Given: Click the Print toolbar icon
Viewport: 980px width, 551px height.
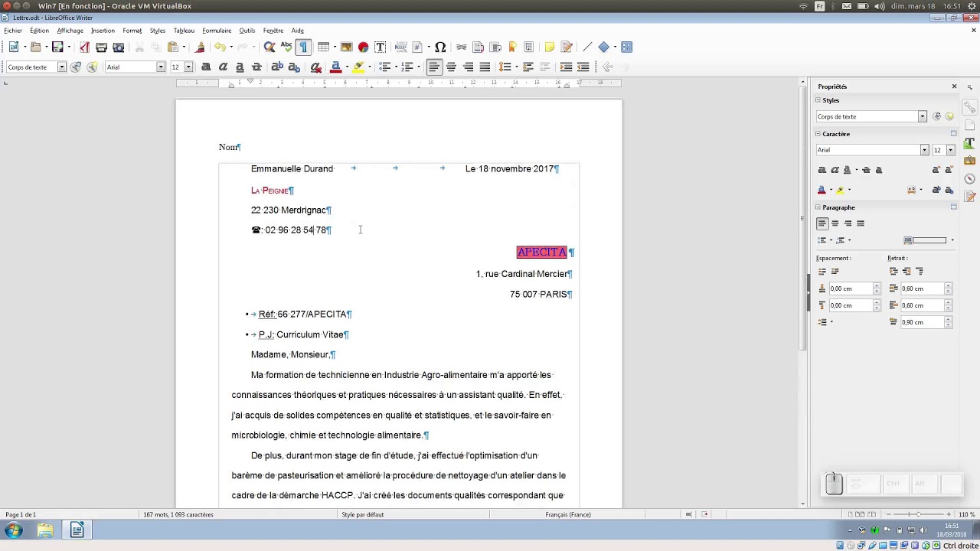Looking at the screenshot, I should pos(101,47).
